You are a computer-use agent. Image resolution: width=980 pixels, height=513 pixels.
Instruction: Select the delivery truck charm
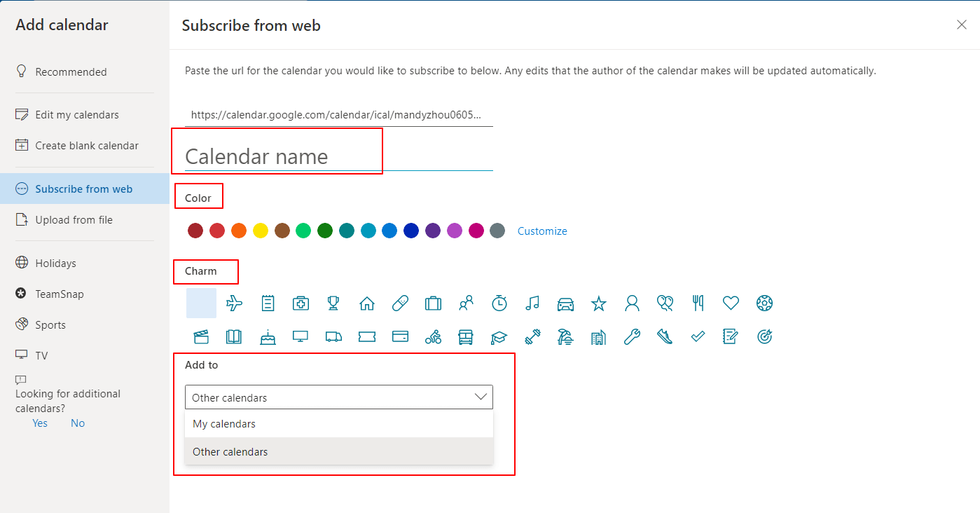333,337
